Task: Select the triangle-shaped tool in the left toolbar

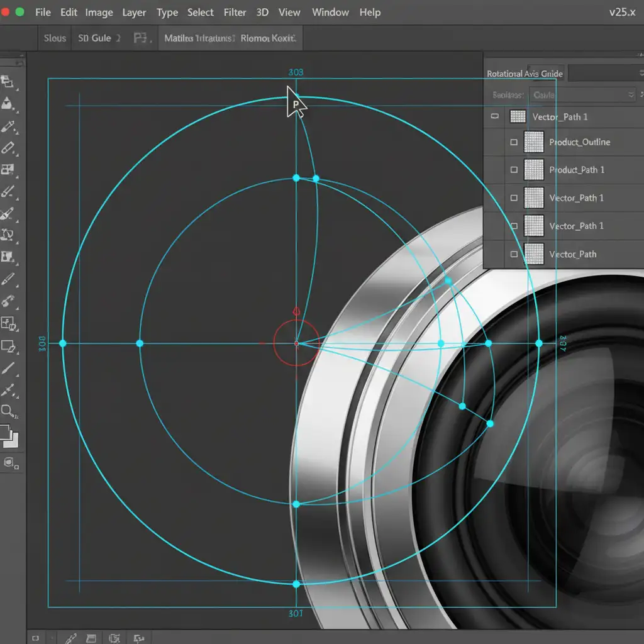Action: click(8, 104)
